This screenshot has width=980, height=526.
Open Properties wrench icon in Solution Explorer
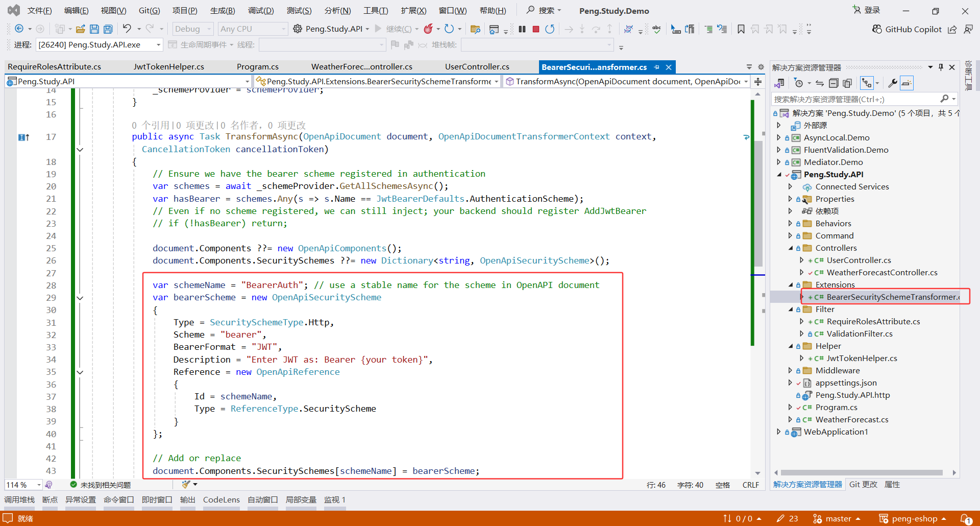click(892, 83)
